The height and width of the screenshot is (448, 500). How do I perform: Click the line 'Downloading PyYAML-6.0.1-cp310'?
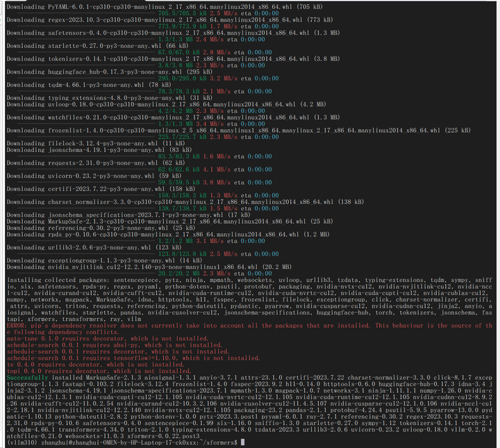(x=165, y=7)
